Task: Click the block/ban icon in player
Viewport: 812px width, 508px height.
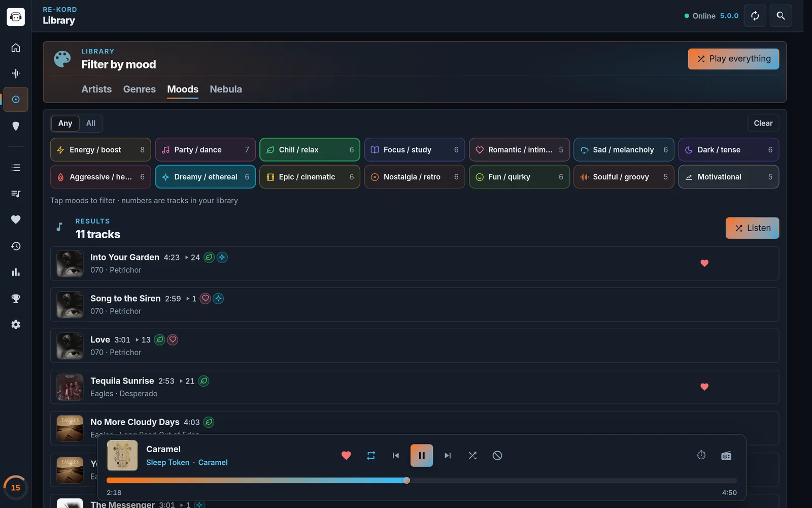Action: (x=497, y=456)
